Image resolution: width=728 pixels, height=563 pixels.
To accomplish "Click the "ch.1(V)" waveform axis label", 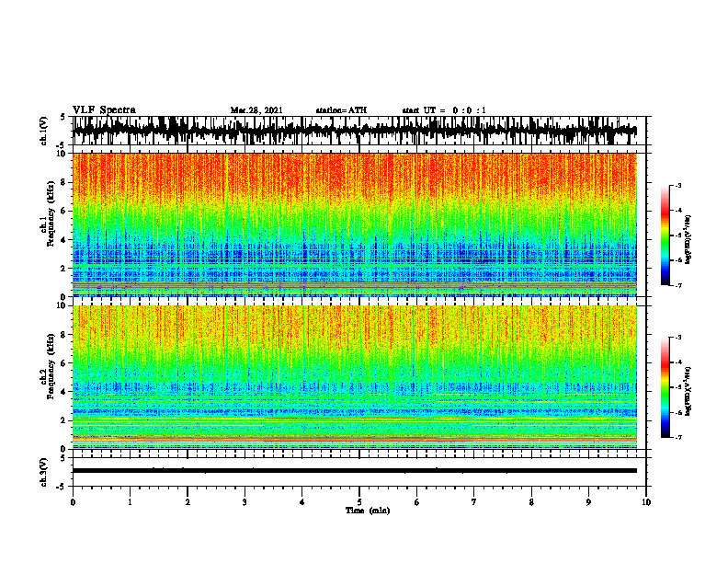I will [x=43, y=131].
